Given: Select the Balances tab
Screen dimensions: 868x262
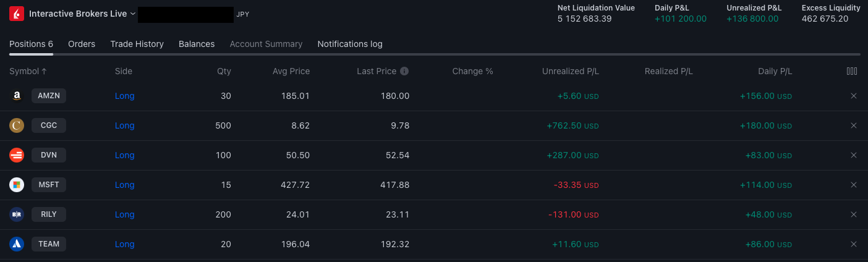Looking at the screenshot, I should [197, 44].
